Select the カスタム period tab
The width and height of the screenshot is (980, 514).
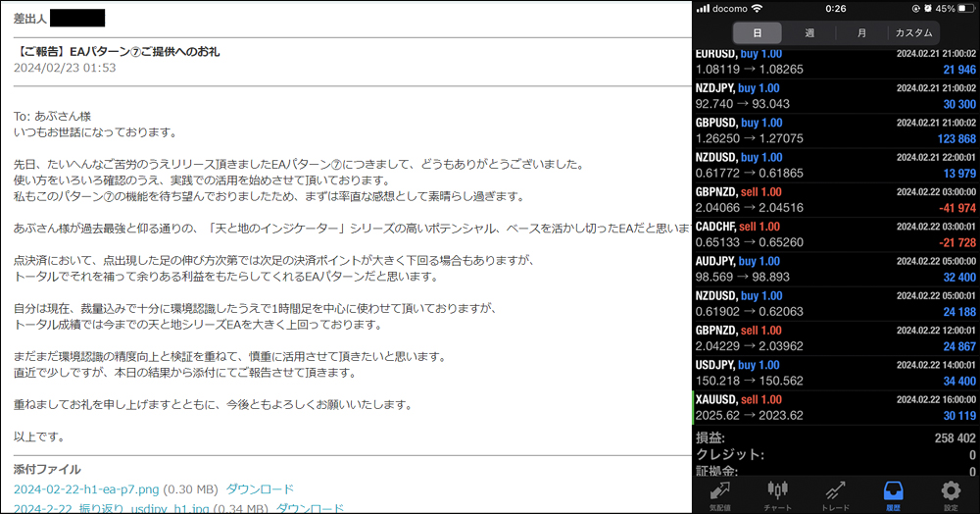(913, 32)
